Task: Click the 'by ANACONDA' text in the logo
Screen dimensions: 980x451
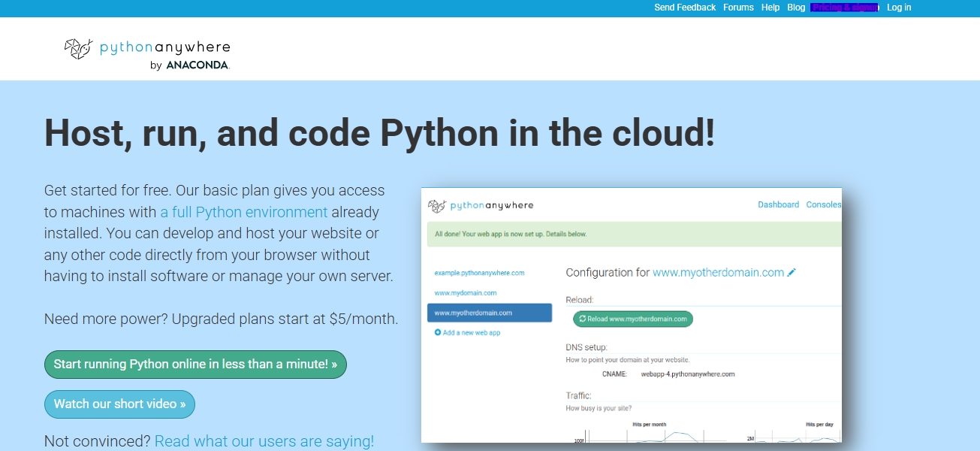Action: click(x=190, y=65)
